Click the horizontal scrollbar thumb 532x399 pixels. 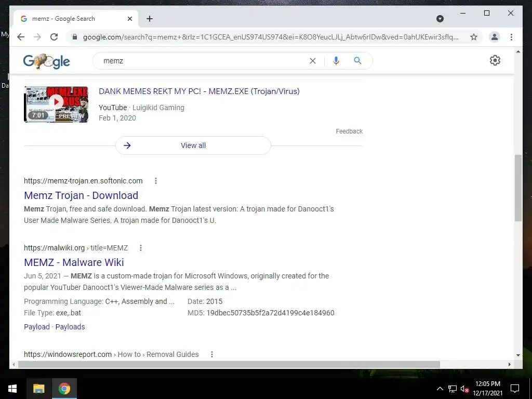click(x=229, y=364)
